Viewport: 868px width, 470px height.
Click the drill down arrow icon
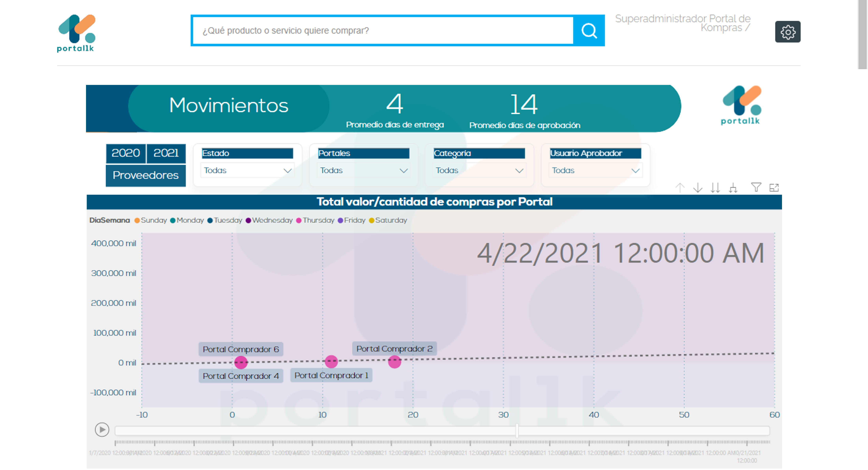698,187
